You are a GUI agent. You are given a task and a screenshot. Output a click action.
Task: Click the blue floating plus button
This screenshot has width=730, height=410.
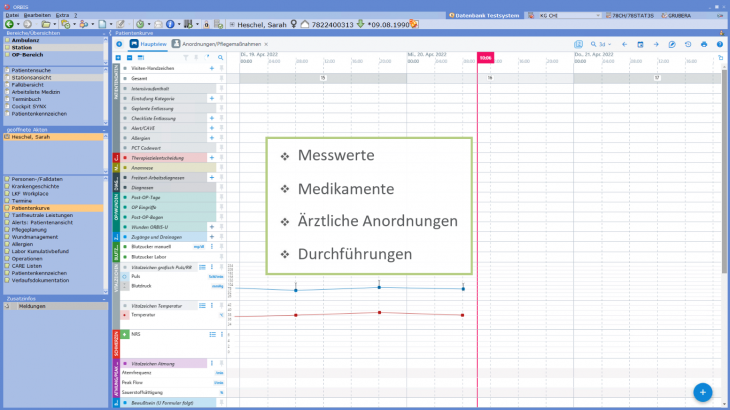[x=702, y=393]
